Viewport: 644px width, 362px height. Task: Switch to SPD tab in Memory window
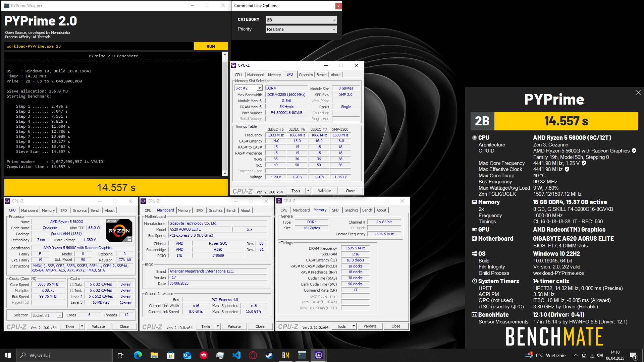click(x=335, y=210)
